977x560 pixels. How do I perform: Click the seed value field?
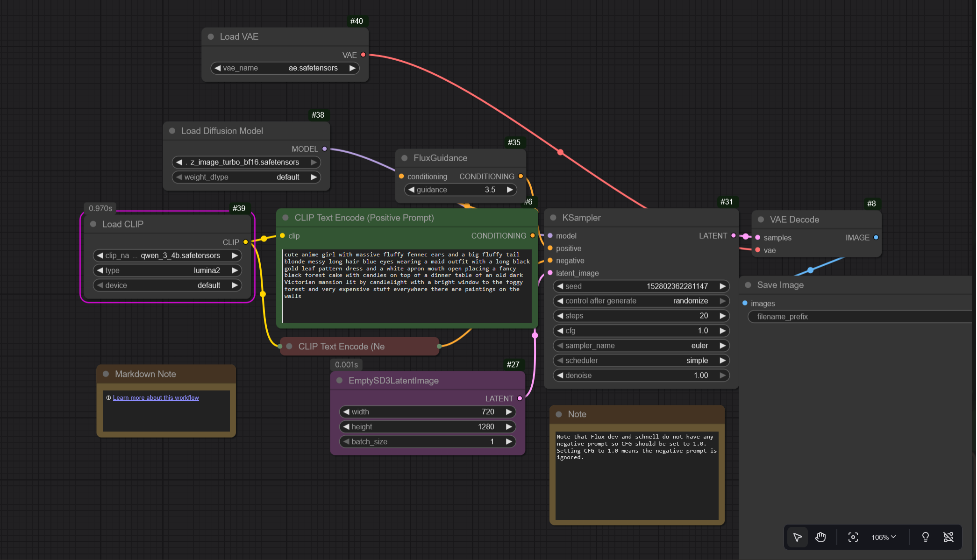pyautogui.click(x=641, y=286)
